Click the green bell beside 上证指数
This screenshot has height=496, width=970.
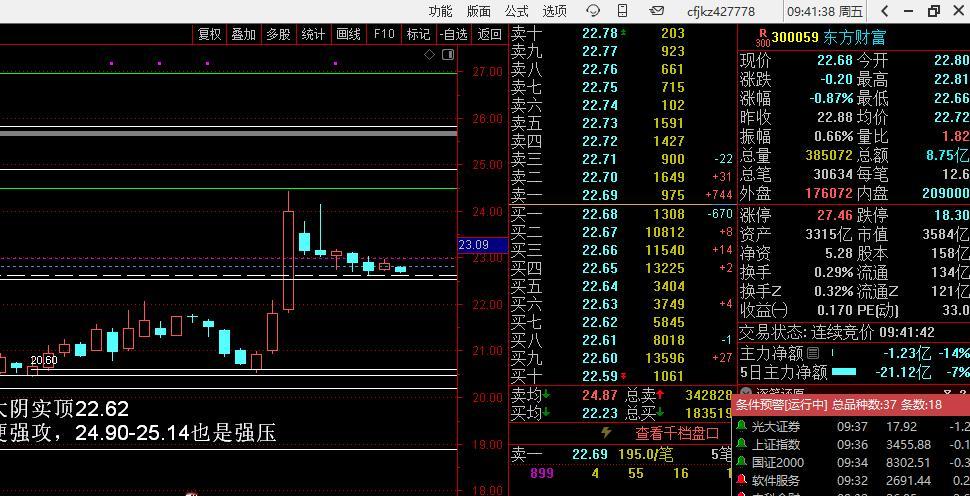[x=740, y=444]
